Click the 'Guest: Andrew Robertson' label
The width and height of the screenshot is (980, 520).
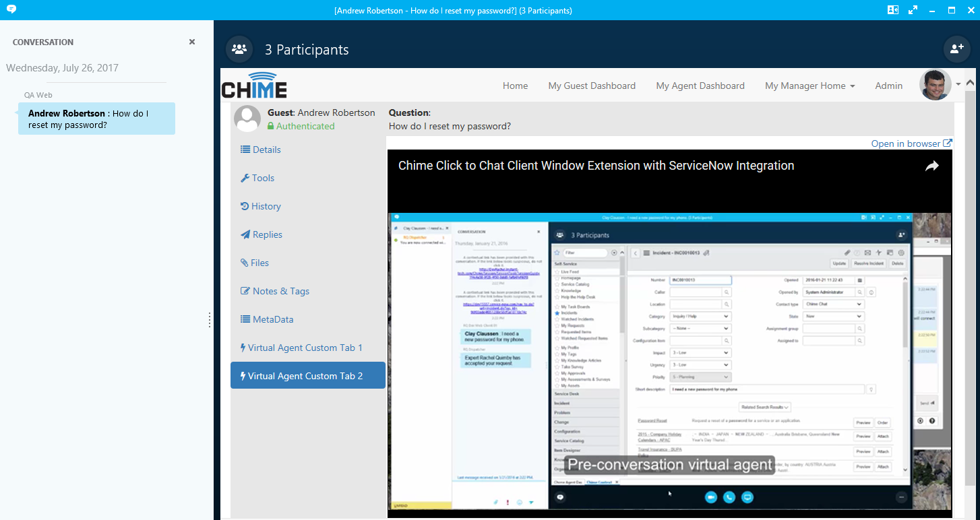(321, 112)
